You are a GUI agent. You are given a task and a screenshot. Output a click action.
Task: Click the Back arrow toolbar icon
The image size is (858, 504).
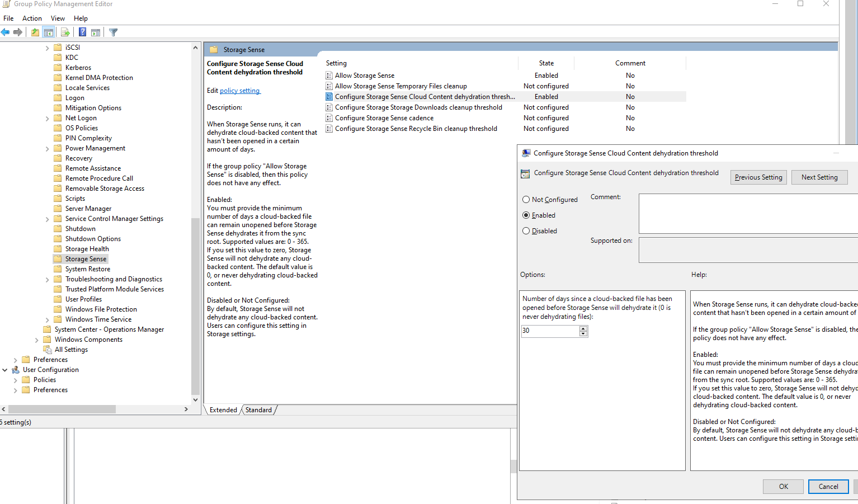pos(6,32)
